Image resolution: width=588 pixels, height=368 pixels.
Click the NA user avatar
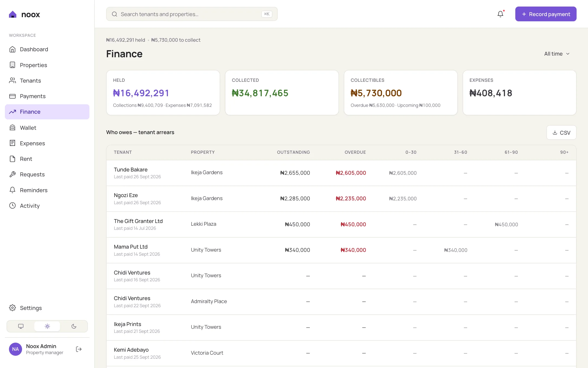(16, 349)
